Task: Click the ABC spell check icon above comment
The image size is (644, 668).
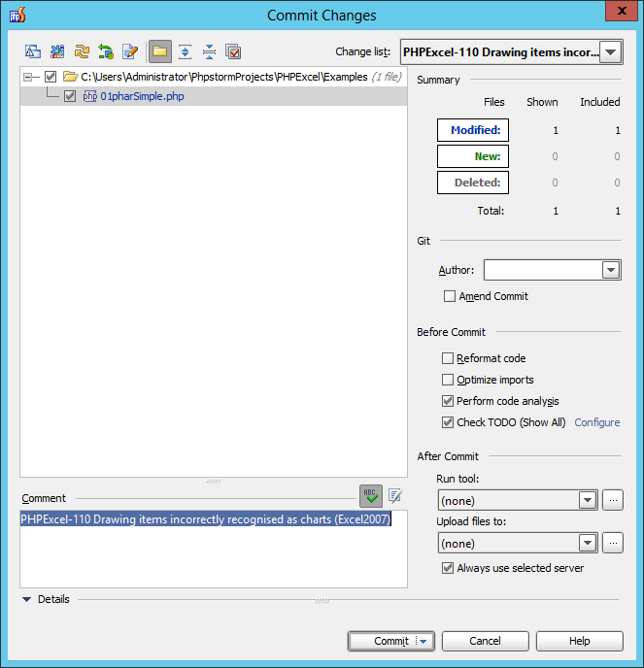Action: [x=371, y=496]
